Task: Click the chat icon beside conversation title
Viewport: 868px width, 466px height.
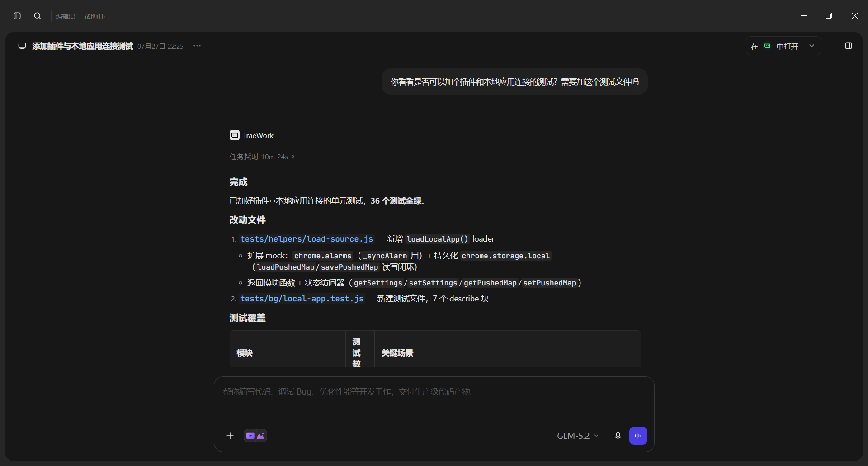Action: pyautogui.click(x=22, y=46)
